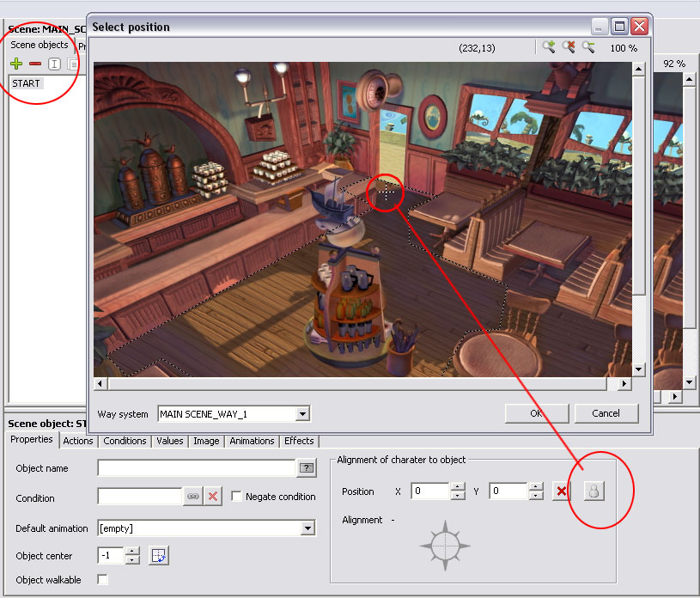Click the '92 %' zoom text behind dialog
Viewport: 700px width, 598px height.
click(x=674, y=64)
